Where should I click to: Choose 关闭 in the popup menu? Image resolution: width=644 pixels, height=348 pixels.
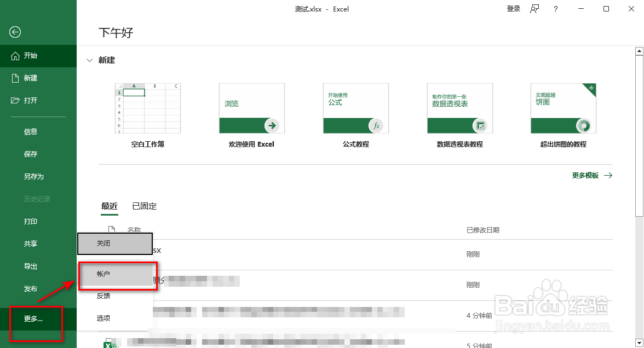tap(115, 244)
